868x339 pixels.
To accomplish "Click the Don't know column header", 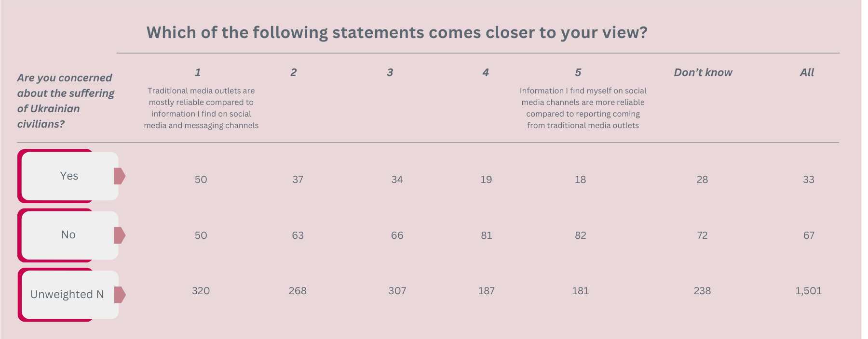I will (x=703, y=73).
